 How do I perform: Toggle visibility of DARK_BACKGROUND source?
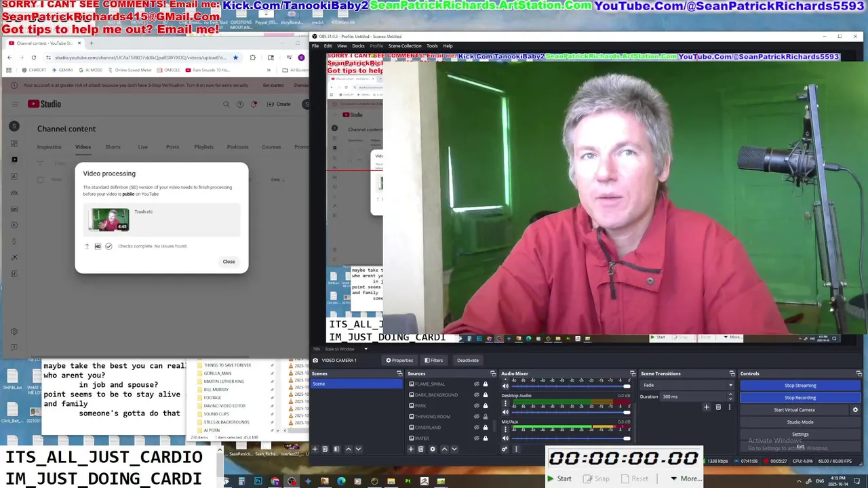(477, 395)
